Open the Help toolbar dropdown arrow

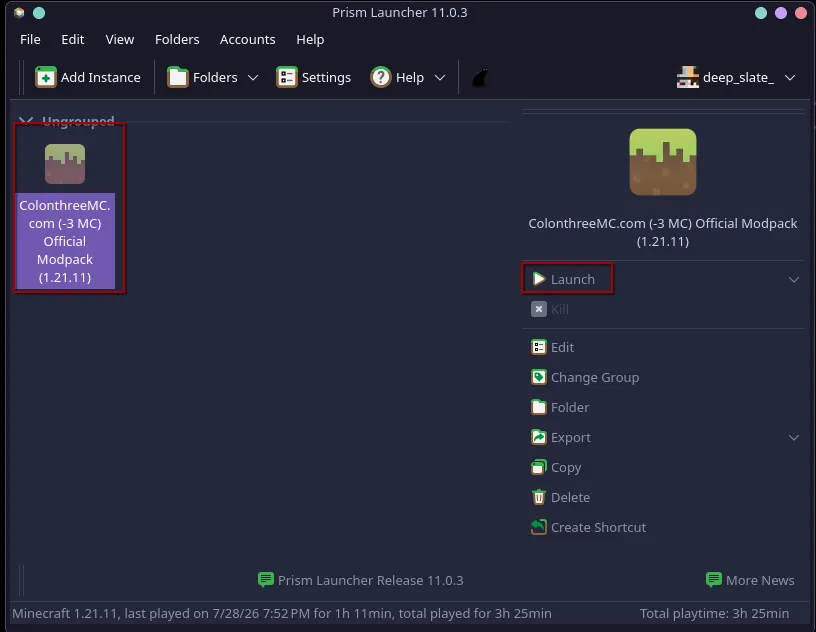[x=440, y=78]
